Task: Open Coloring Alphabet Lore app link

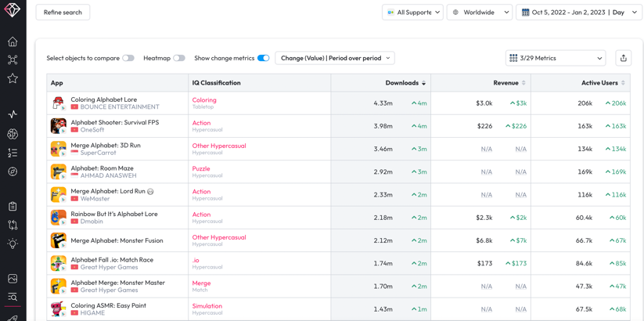Action: point(104,99)
